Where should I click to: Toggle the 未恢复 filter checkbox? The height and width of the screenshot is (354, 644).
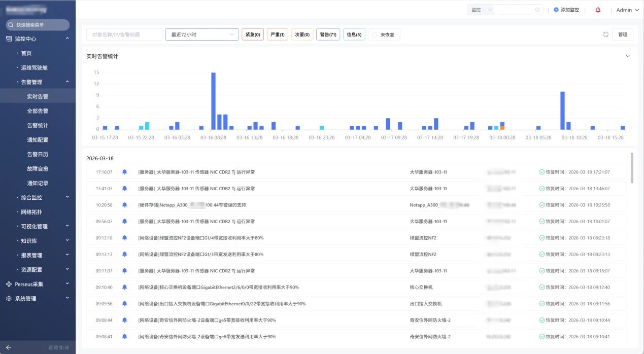[375, 34]
